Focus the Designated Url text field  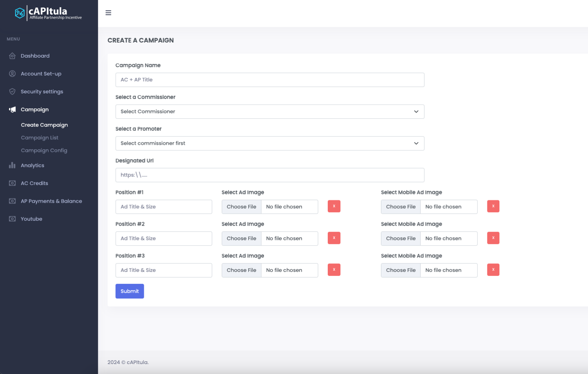click(x=269, y=175)
